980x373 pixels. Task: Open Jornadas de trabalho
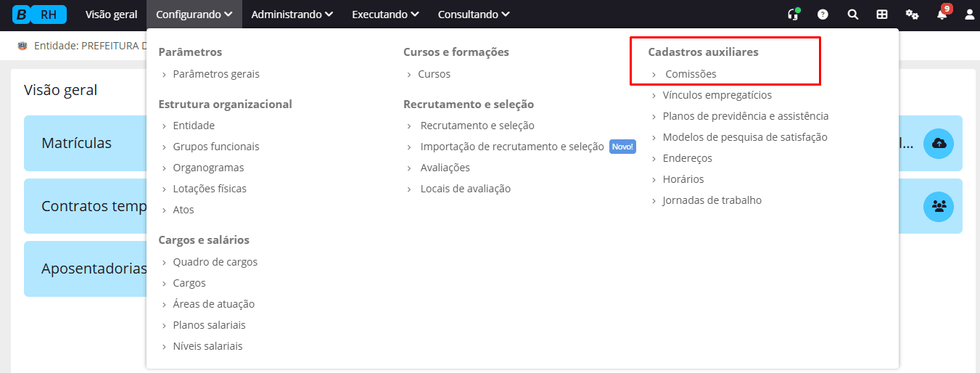coord(712,200)
